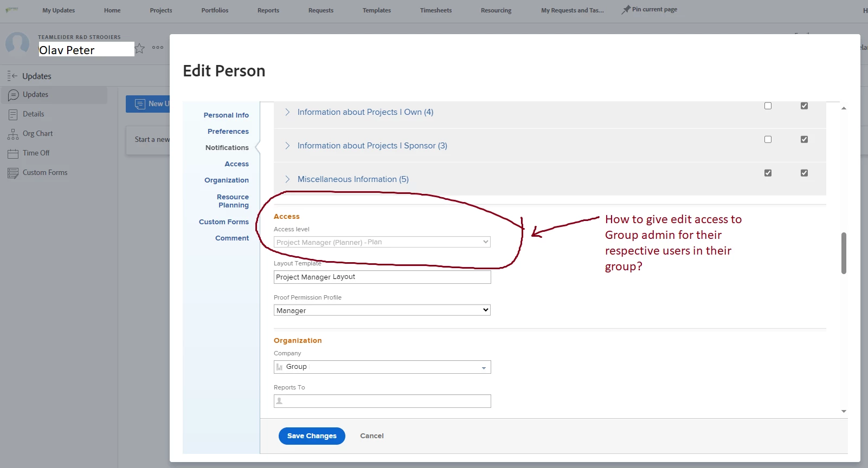This screenshot has width=868, height=468.
Task: Click the Time Off calendar icon
Action: [x=13, y=153]
